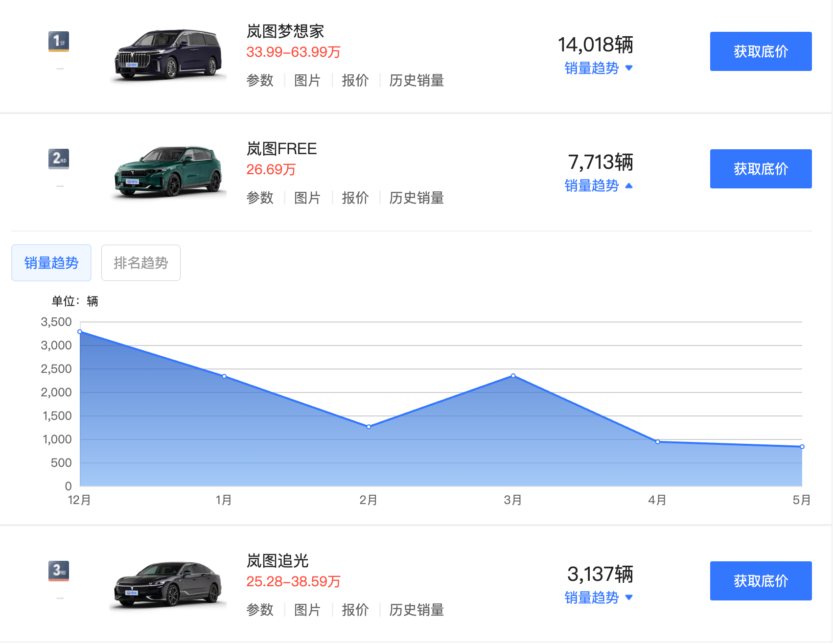Open 报价 link for 岚图梦想家
Viewport: 833px width, 644px height.
coord(355,80)
